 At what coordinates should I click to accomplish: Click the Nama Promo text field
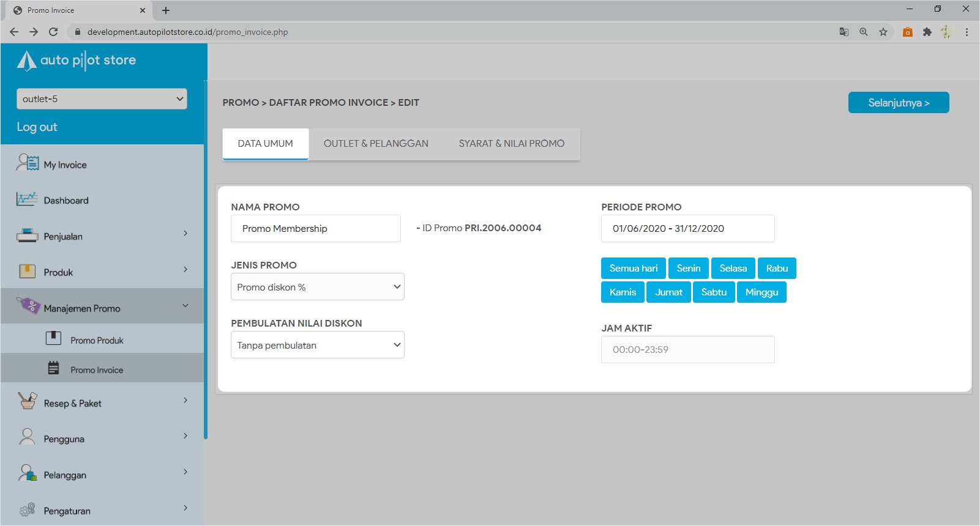(315, 229)
